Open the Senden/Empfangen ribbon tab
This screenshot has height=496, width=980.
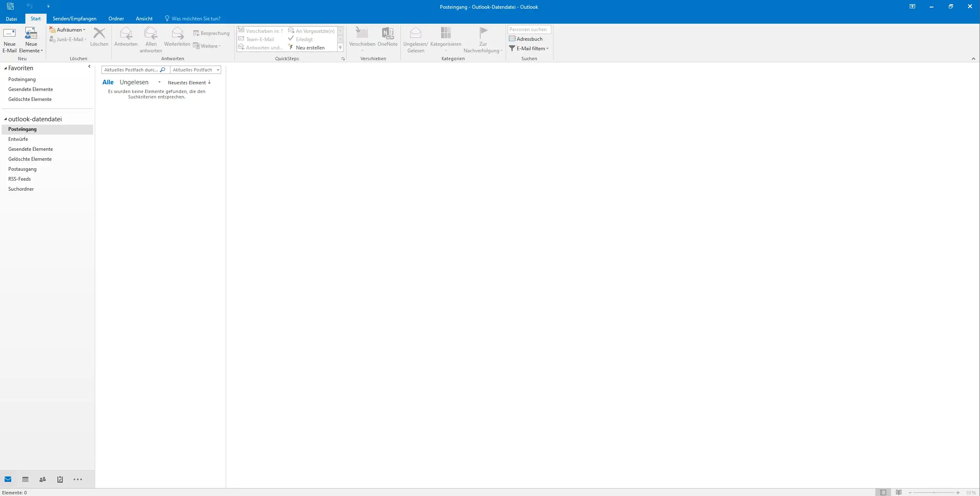[74, 19]
